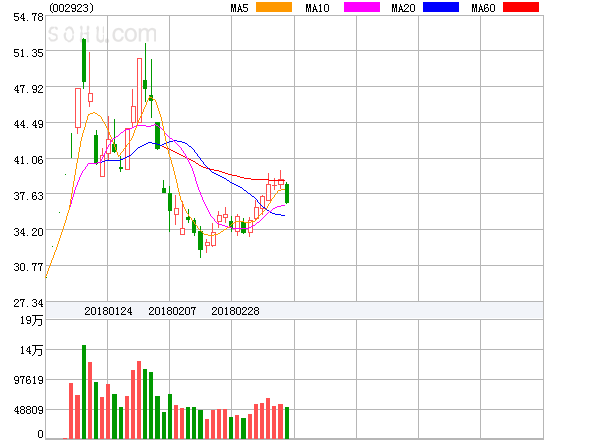Click the 54.78 price axis label
The height and width of the screenshot is (440, 600).
pyautogui.click(x=28, y=17)
